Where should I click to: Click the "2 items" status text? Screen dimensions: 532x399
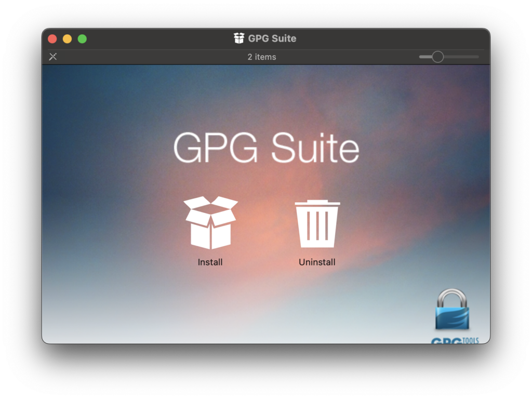[x=262, y=57]
